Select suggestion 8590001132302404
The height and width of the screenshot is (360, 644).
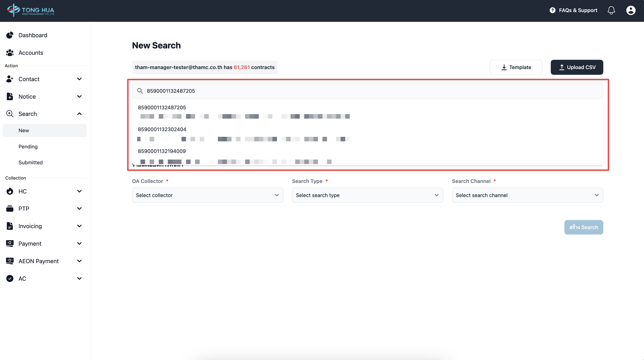tap(162, 129)
